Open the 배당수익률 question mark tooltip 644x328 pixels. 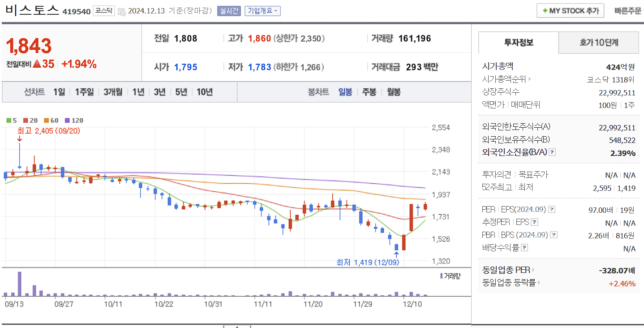pyautogui.click(x=524, y=248)
